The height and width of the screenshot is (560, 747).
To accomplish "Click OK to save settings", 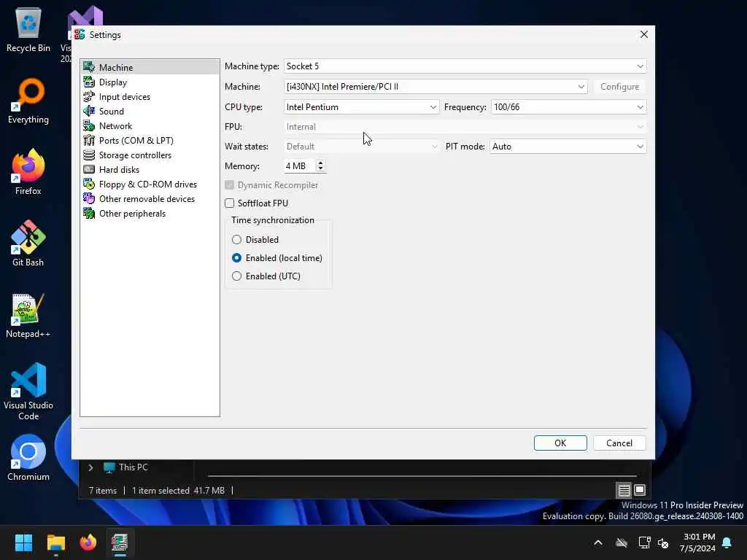I will click(560, 443).
